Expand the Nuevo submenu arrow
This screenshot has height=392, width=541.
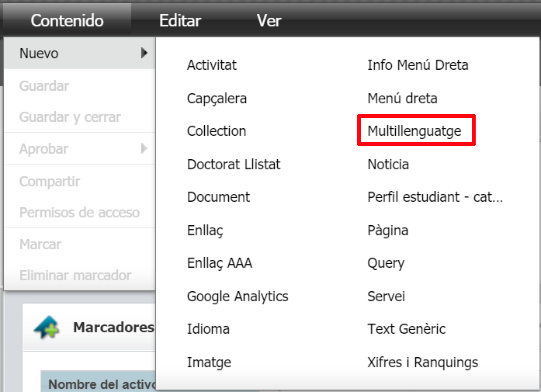click(x=144, y=54)
